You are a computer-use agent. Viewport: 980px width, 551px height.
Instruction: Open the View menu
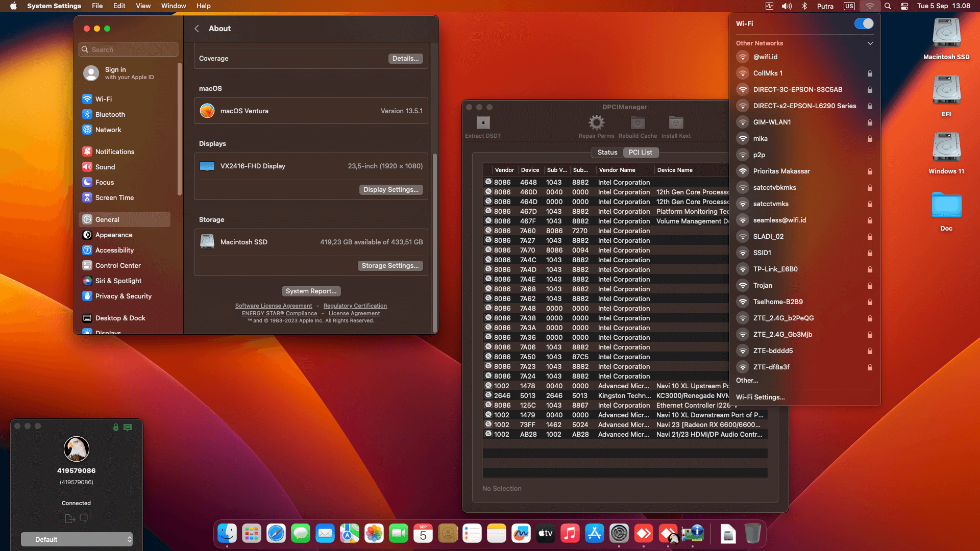point(143,6)
